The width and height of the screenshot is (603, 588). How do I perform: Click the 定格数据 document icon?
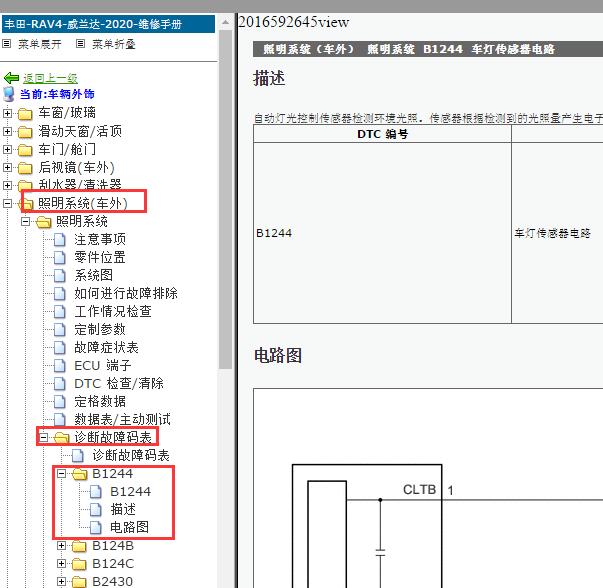tap(60, 401)
